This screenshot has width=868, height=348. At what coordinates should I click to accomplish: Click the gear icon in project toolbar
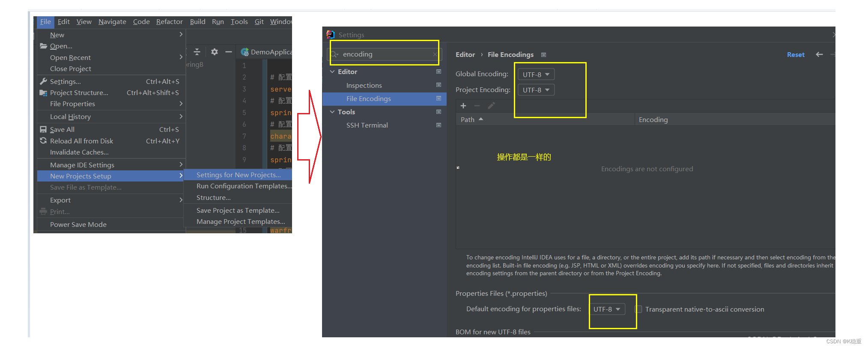click(x=215, y=52)
